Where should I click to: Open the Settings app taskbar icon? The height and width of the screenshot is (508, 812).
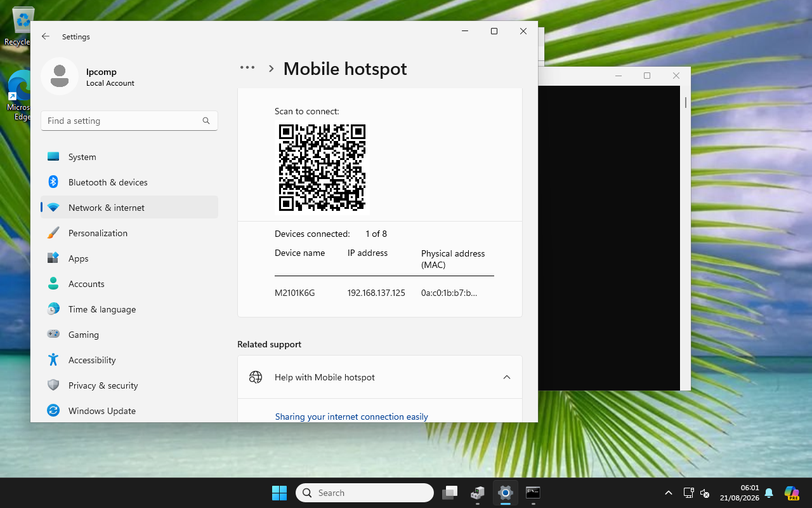pos(506,493)
